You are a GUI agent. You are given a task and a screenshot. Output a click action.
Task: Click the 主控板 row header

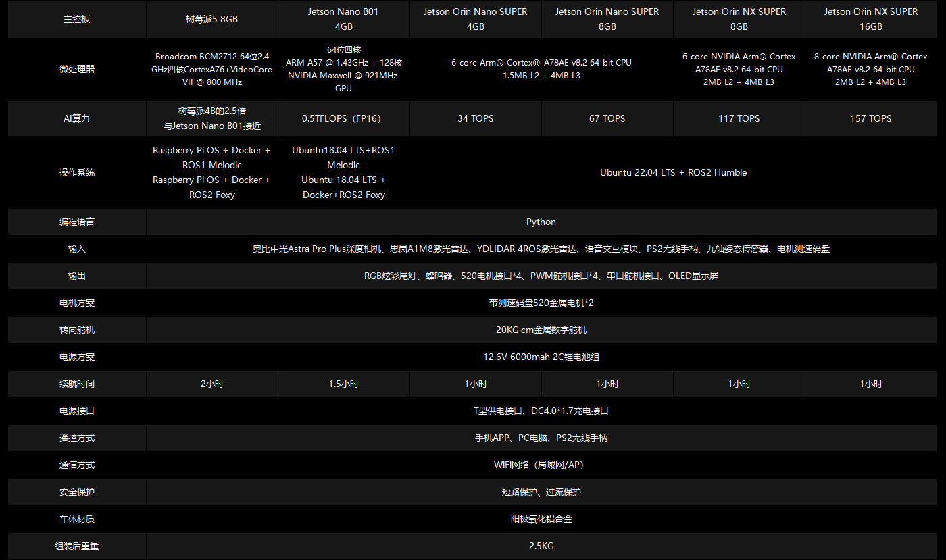click(x=77, y=19)
